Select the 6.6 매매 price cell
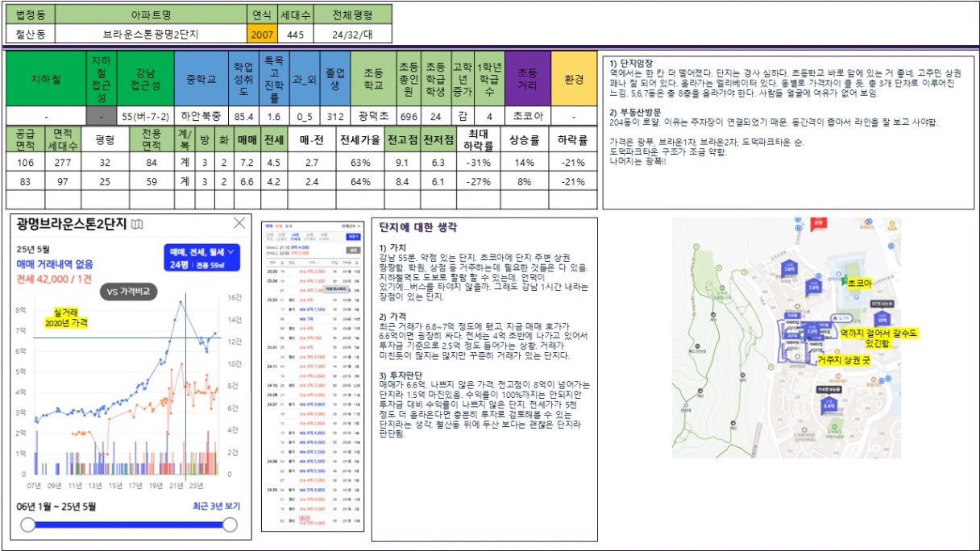Image resolution: width=980 pixels, height=551 pixels. pos(247,181)
